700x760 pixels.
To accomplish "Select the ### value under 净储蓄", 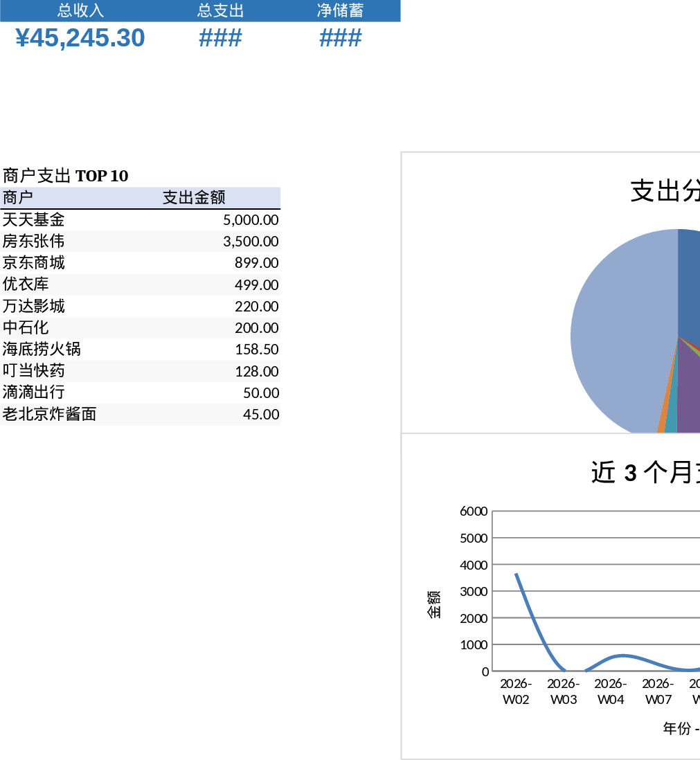I will coord(341,37).
